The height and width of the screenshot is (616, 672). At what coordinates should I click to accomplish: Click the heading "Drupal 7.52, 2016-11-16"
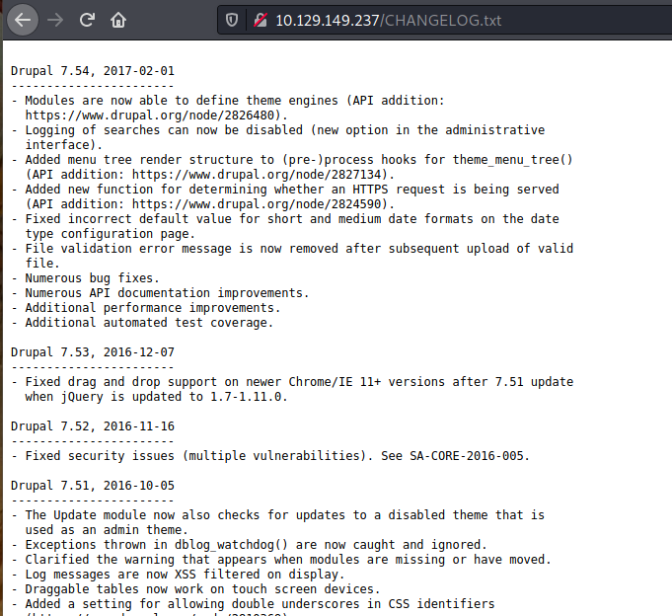[93, 426]
